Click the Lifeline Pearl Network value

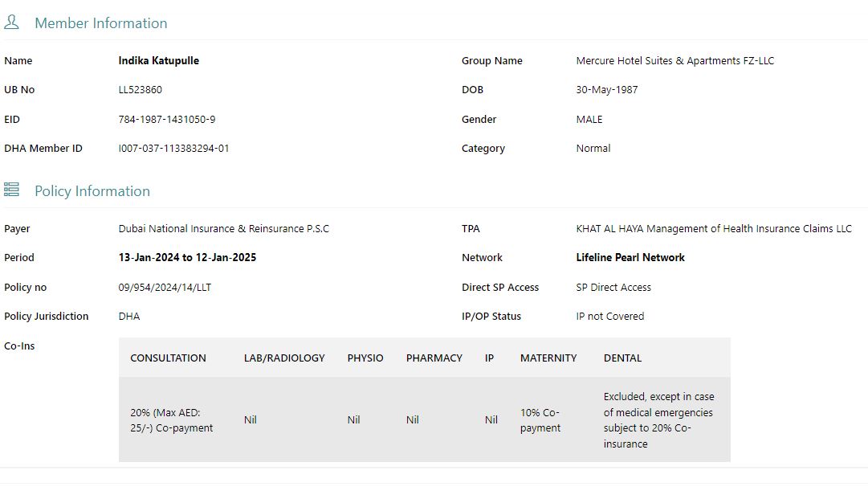pyautogui.click(x=630, y=258)
